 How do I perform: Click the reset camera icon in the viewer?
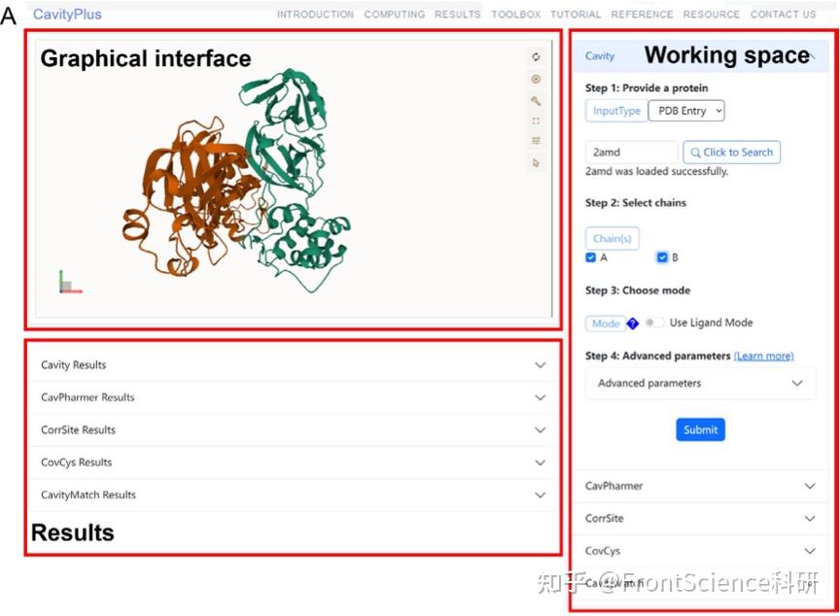point(535,56)
